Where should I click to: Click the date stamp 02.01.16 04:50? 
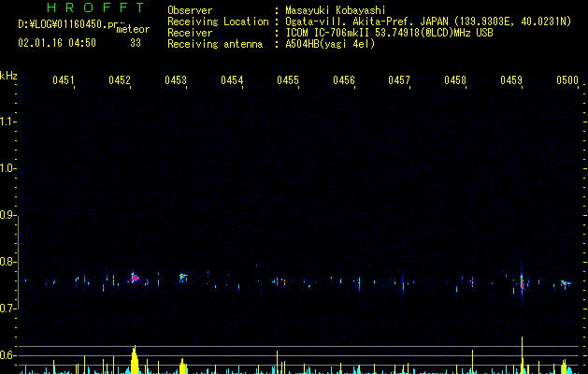(x=57, y=43)
